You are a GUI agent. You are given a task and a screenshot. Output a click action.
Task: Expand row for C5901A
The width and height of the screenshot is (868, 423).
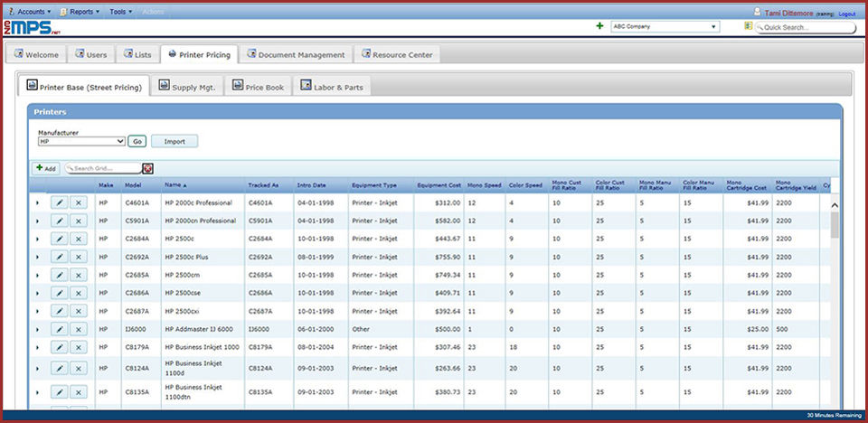pyautogui.click(x=37, y=221)
